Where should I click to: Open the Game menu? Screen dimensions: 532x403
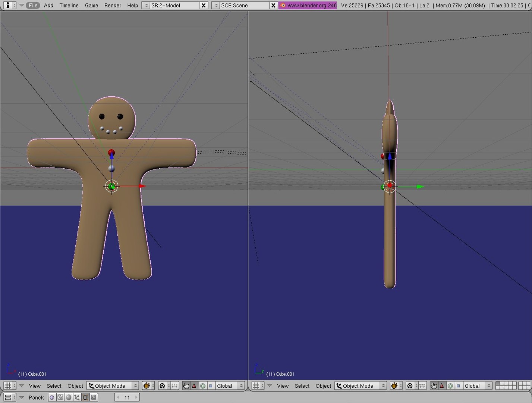tap(91, 5)
